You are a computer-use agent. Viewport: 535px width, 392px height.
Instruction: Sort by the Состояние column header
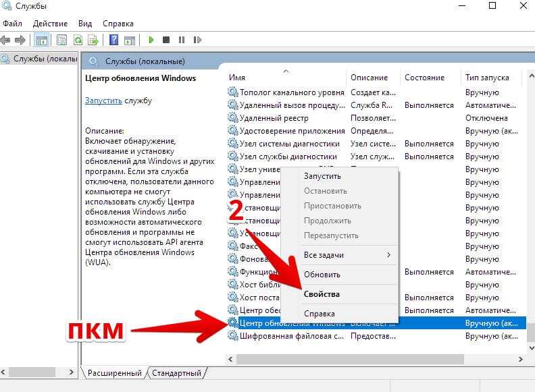tap(430, 78)
